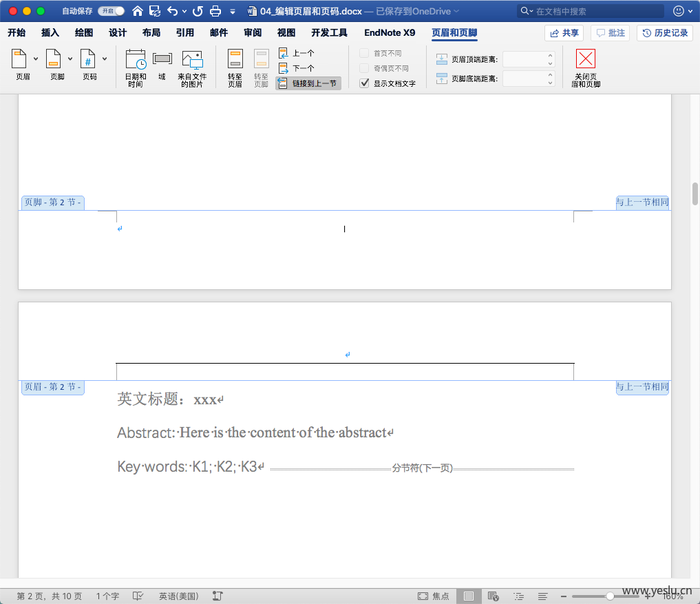Open the undo history dropdown arrow
700x604 pixels.
(x=184, y=11)
